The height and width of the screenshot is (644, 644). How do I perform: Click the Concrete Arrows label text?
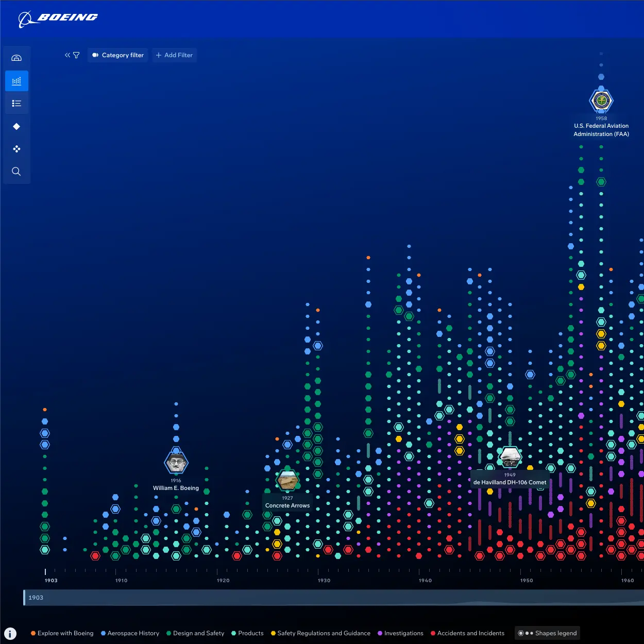[x=287, y=505]
